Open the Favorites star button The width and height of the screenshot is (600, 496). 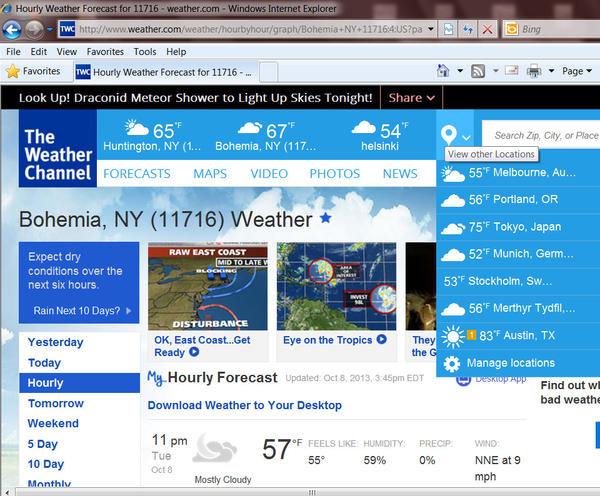pyautogui.click(x=34, y=71)
